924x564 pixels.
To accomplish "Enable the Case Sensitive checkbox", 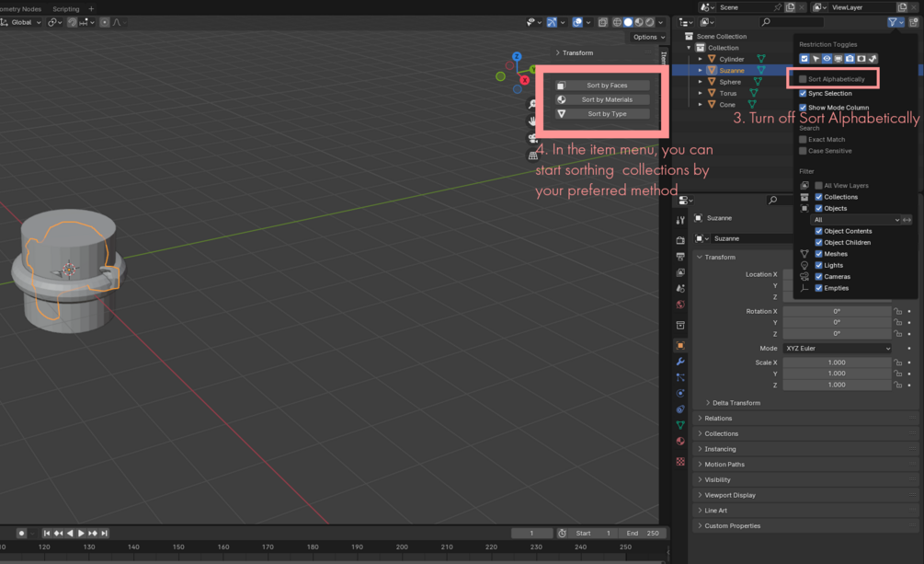I will tap(803, 151).
